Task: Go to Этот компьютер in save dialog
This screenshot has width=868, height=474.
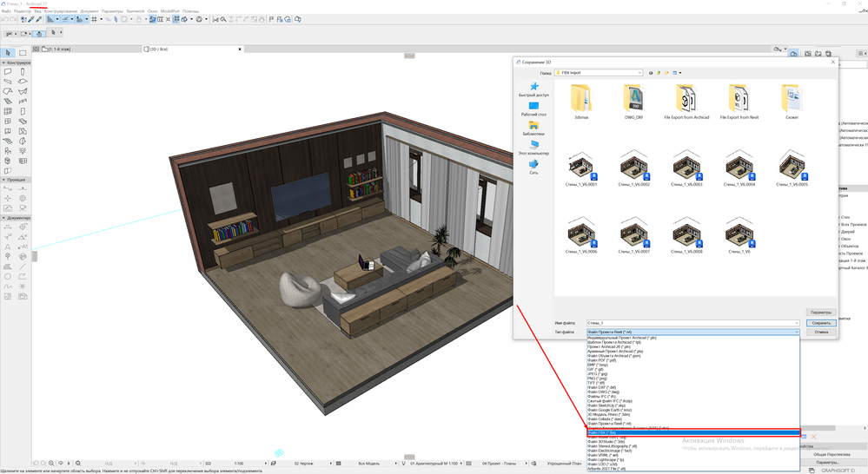Action: tap(533, 148)
